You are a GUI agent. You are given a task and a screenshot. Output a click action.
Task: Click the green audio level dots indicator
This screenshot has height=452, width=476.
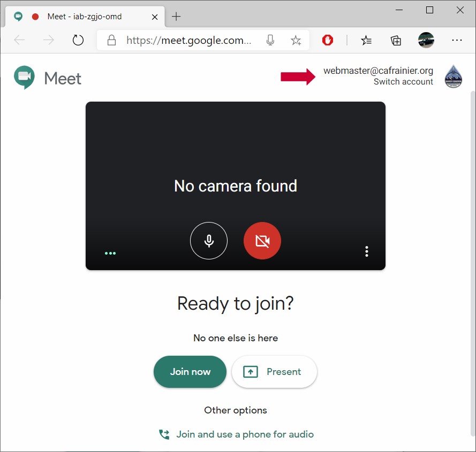point(110,254)
